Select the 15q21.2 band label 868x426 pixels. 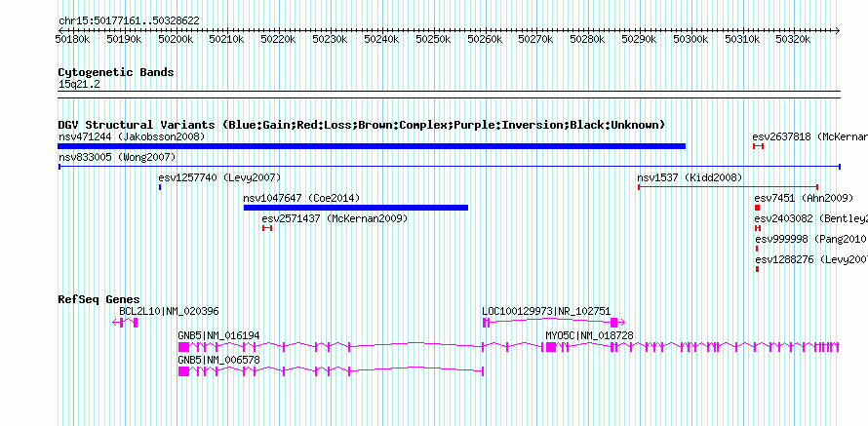click(79, 85)
